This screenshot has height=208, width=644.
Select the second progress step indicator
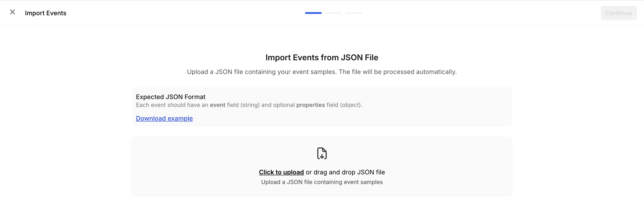pyautogui.click(x=333, y=13)
